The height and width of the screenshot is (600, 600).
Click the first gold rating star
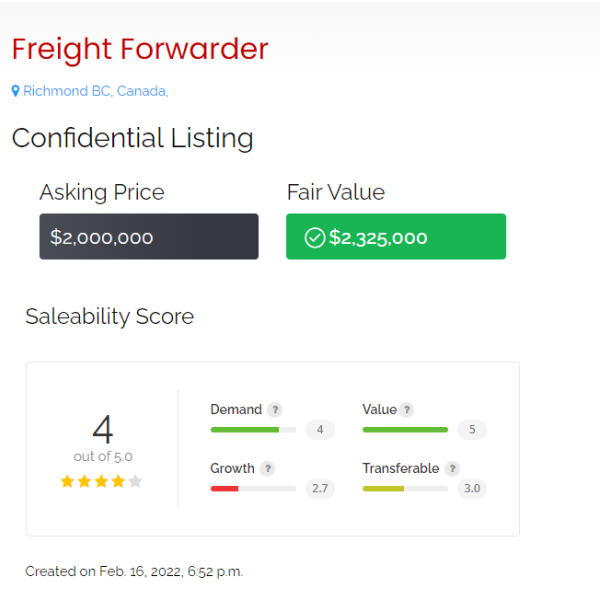[x=67, y=481]
